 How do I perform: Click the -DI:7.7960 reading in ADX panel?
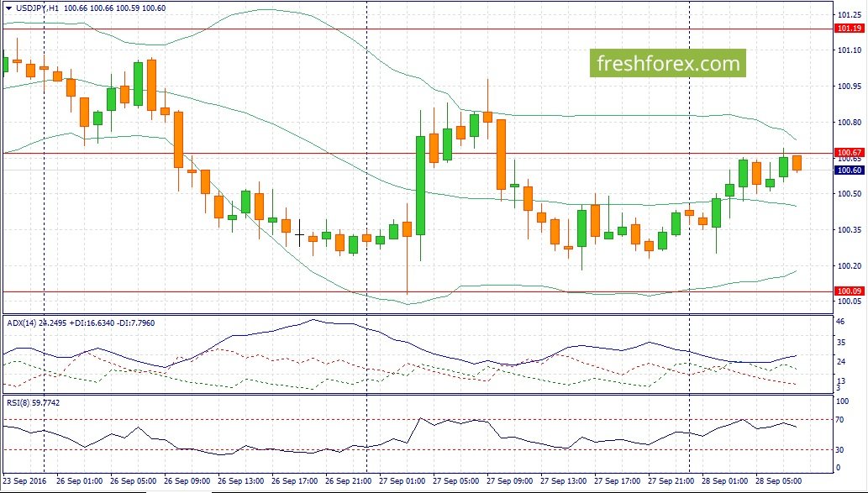point(134,323)
